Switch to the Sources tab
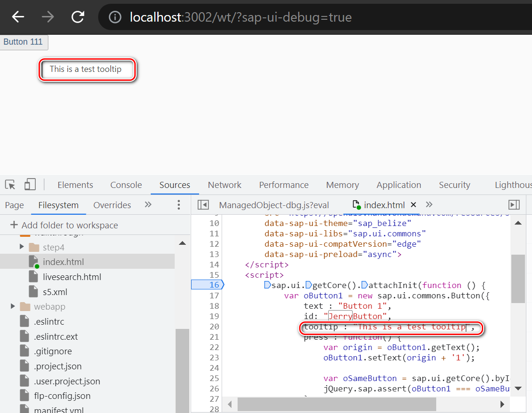532x413 pixels. point(175,185)
